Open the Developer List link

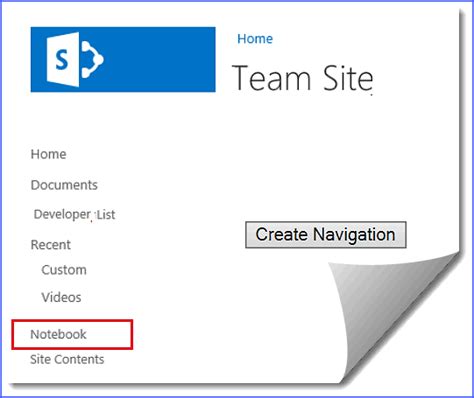tap(75, 215)
